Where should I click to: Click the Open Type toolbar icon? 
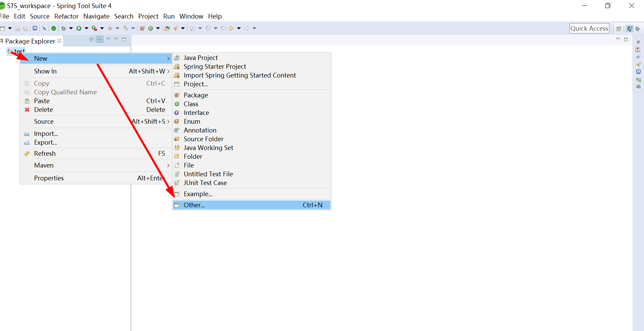(x=167, y=28)
